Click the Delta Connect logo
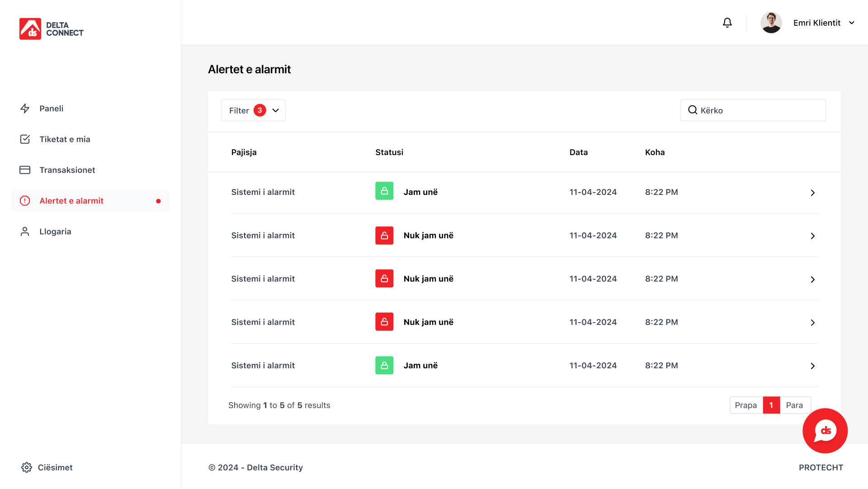 click(x=52, y=29)
